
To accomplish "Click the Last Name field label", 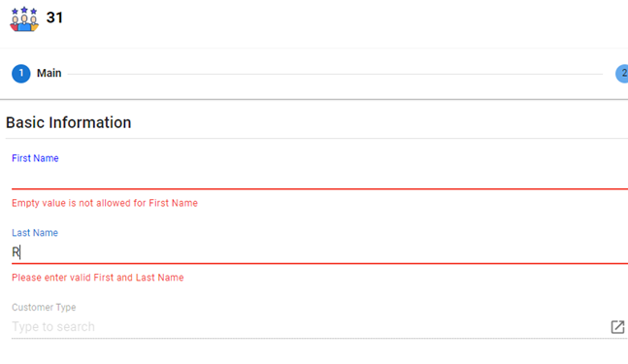I will tap(35, 233).
